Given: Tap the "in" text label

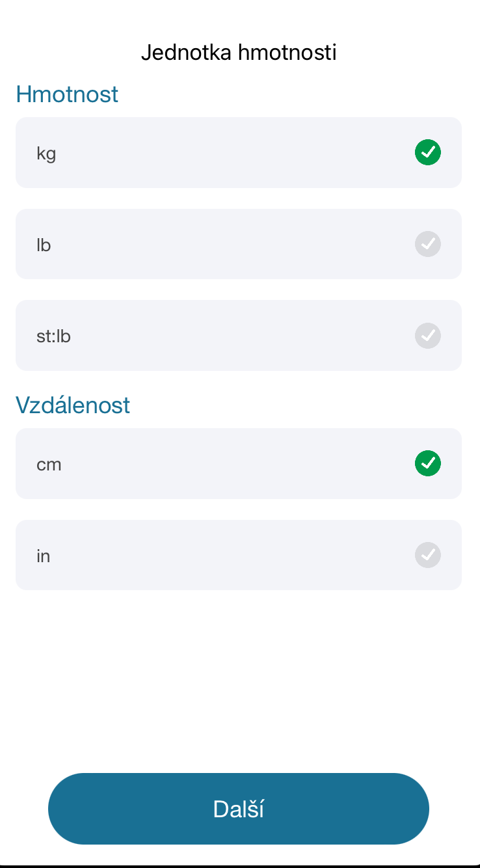Looking at the screenshot, I should (x=44, y=556).
